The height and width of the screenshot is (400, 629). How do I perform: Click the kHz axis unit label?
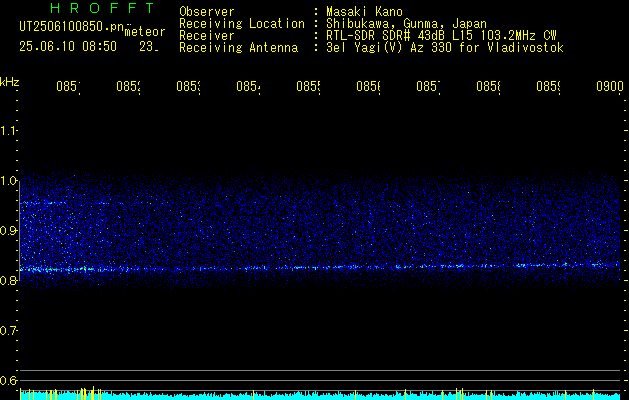[x=10, y=82]
